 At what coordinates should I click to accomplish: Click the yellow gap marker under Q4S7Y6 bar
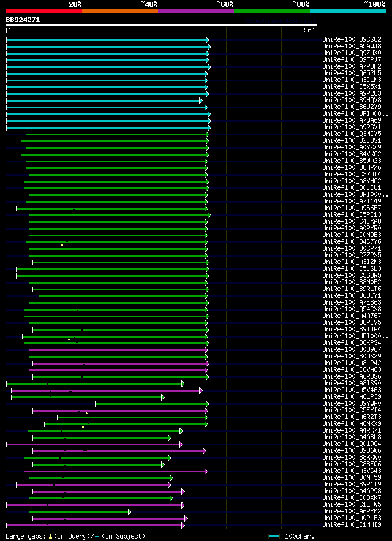point(62,244)
